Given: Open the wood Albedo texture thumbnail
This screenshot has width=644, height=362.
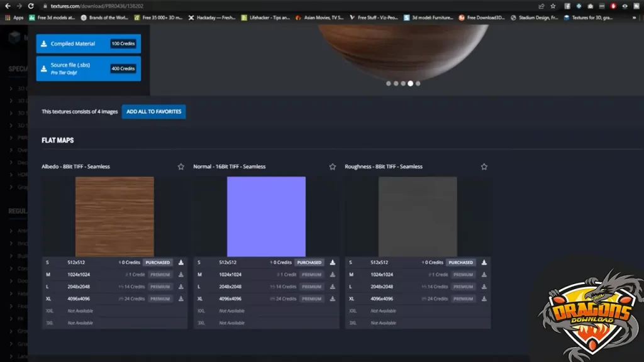Looking at the screenshot, I should coord(114,216).
